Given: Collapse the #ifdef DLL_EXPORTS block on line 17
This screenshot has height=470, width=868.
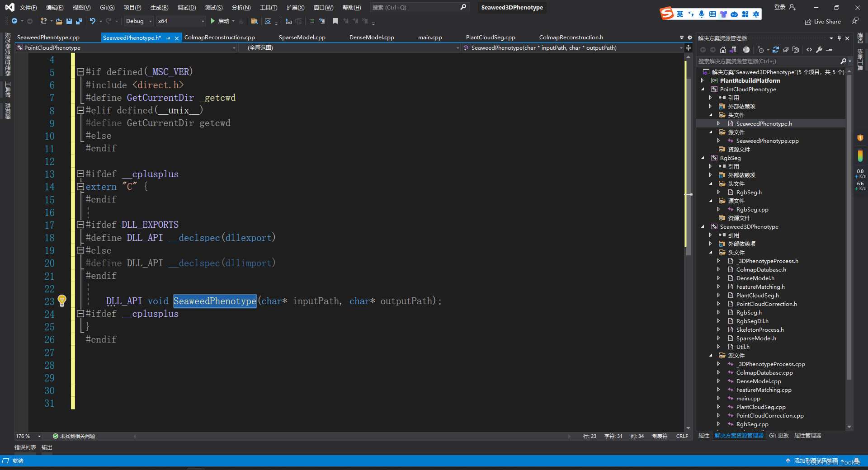Looking at the screenshot, I should coord(80,225).
